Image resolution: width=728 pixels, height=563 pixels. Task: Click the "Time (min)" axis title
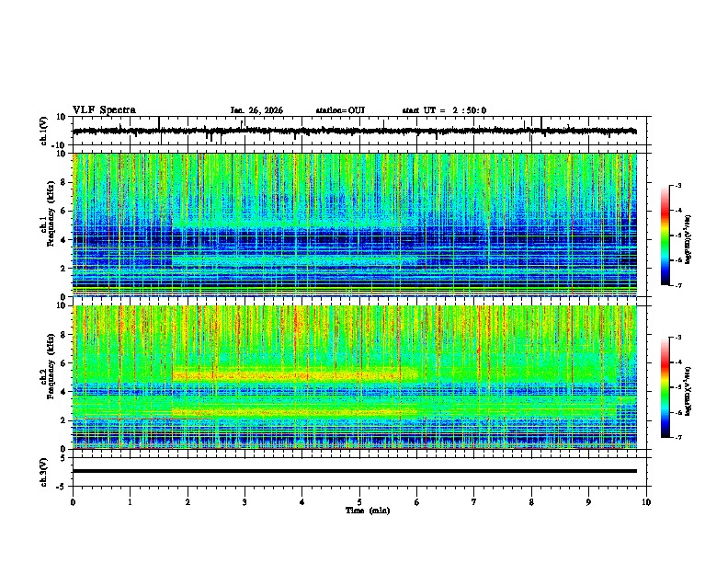(368, 511)
